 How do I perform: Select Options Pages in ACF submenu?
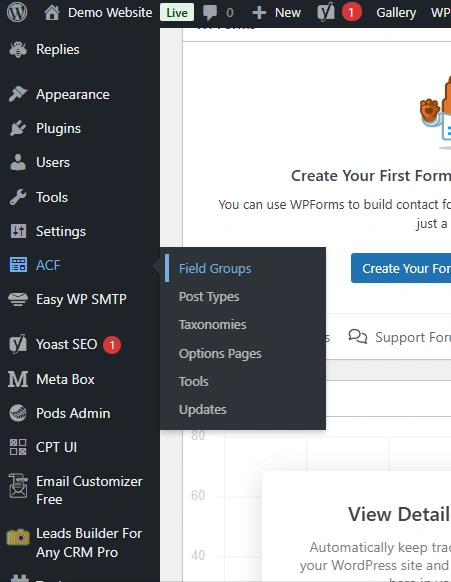click(x=220, y=353)
